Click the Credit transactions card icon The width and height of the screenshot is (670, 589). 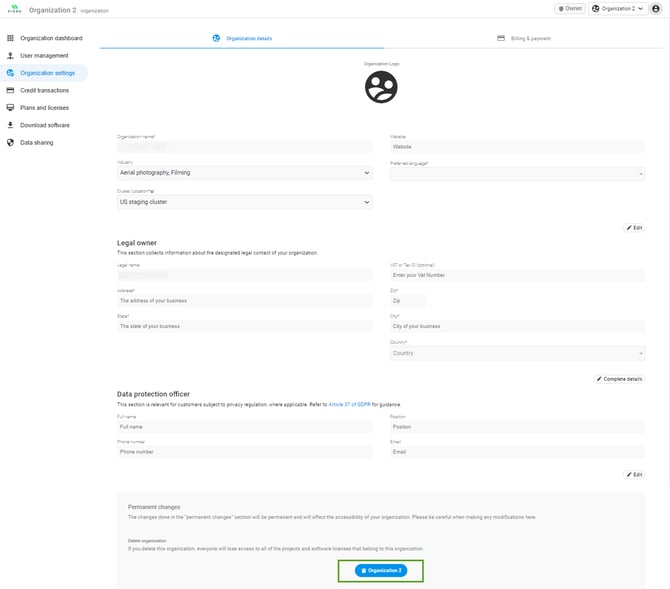pyautogui.click(x=10, y=90)
